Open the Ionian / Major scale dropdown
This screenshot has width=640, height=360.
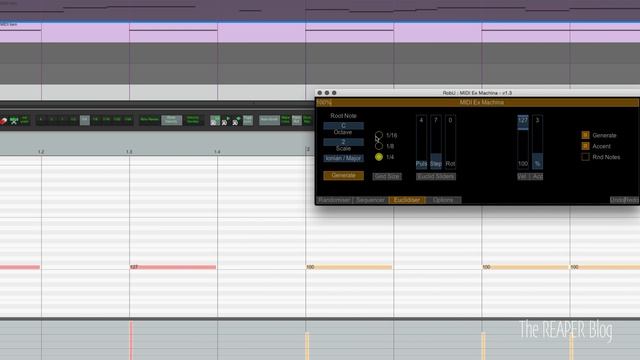343,158
